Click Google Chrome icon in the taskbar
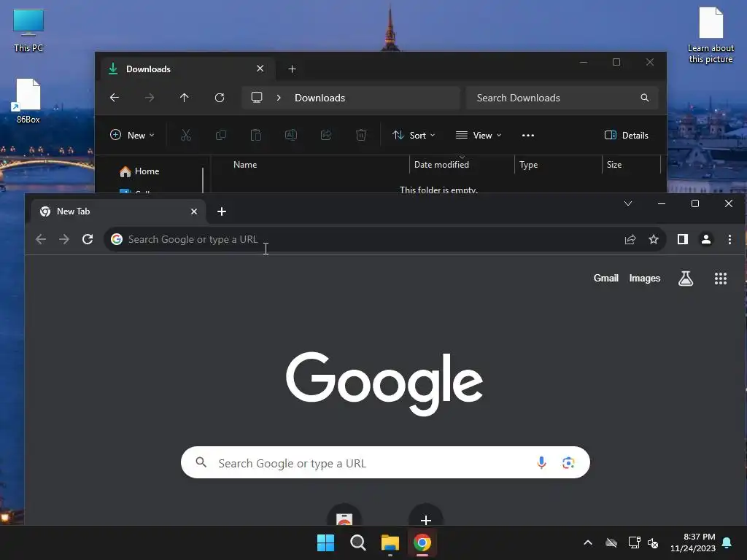Viewport: 747px width, 560px height. tap(422, 542)
